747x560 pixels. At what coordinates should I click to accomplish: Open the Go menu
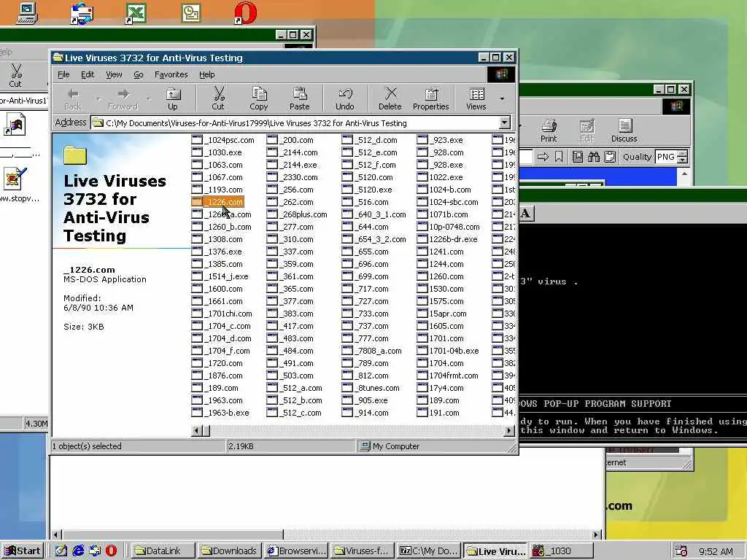[138, 75]
